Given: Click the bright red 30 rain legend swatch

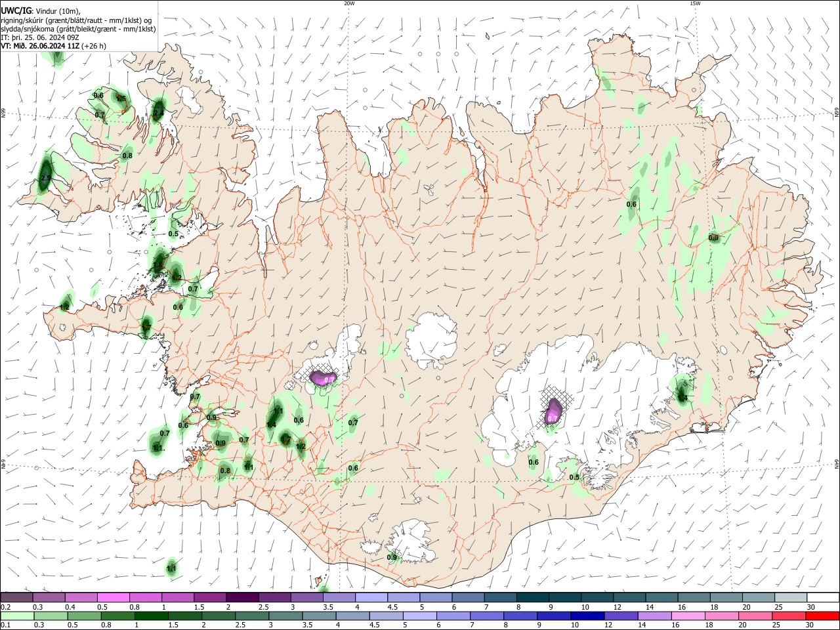Looking at the screenshot, I should point(822,616).
